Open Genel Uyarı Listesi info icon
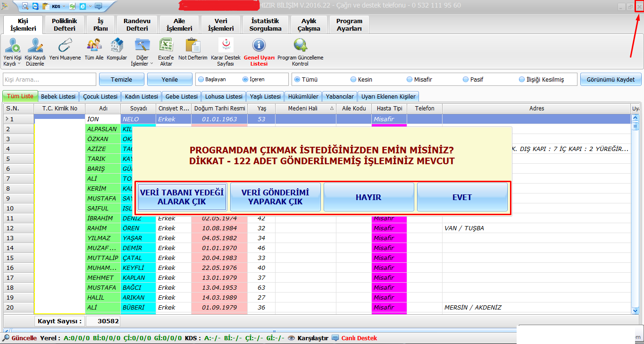Viewport: 644px width, 344px height. [x=259, y=46]
